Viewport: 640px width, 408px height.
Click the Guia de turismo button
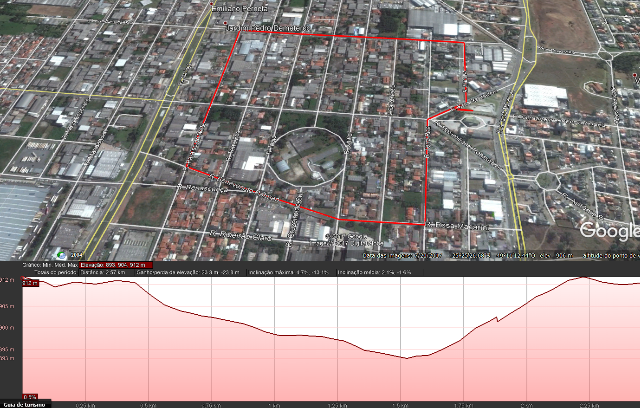point(25,405)
